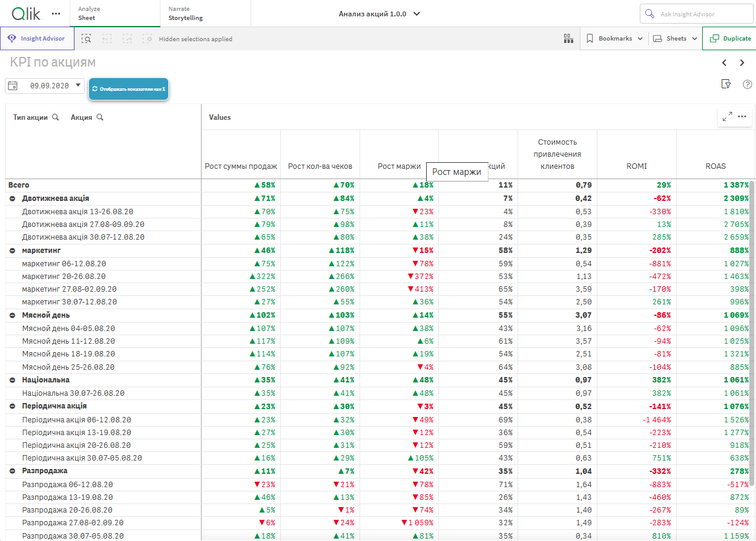Collapse the Мясной день row group
Viewport: 756px width, 541px height.
[13, 315]
